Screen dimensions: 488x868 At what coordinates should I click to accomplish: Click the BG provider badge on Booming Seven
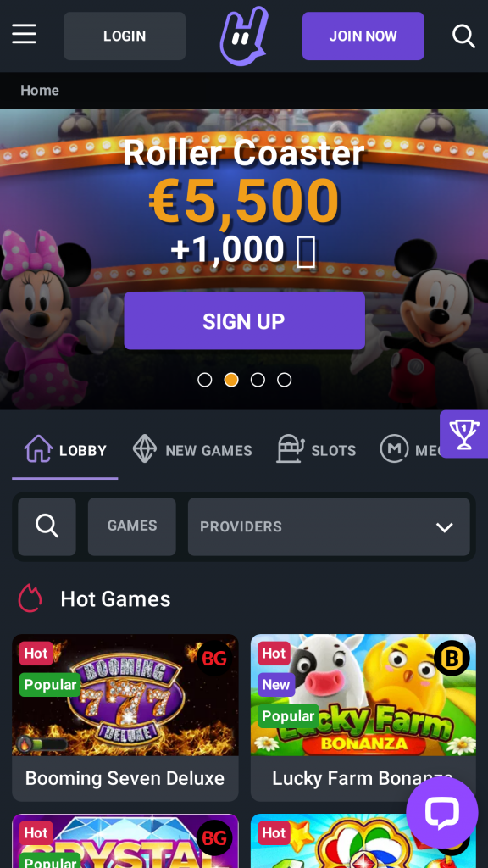coord(214,658)
